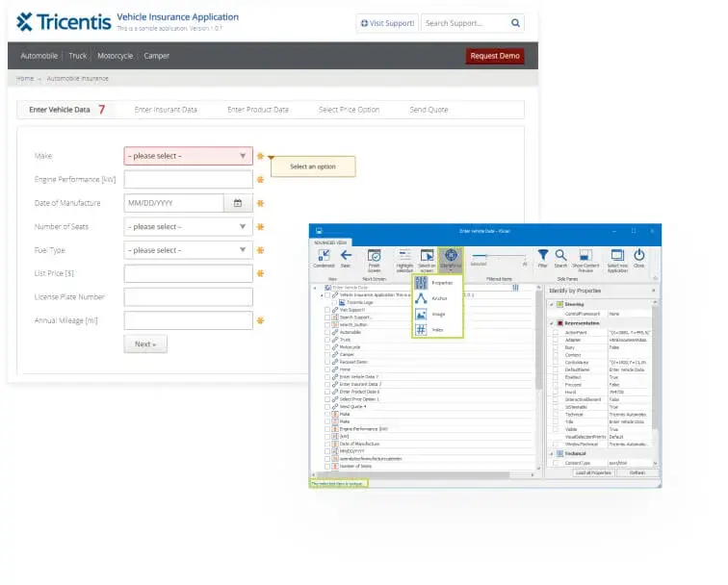The image size is (728, 585).
Task: Switch to the Enter Insurant Data tab
Action: click(x=166, y=110)
